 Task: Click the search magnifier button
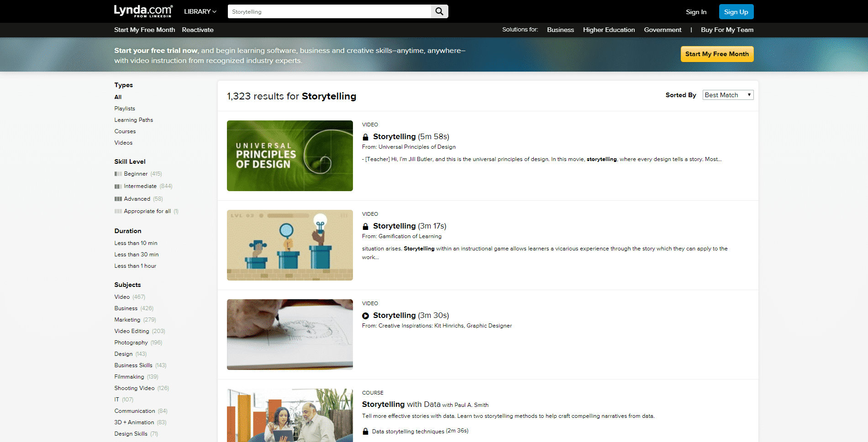tap(439, 11)
